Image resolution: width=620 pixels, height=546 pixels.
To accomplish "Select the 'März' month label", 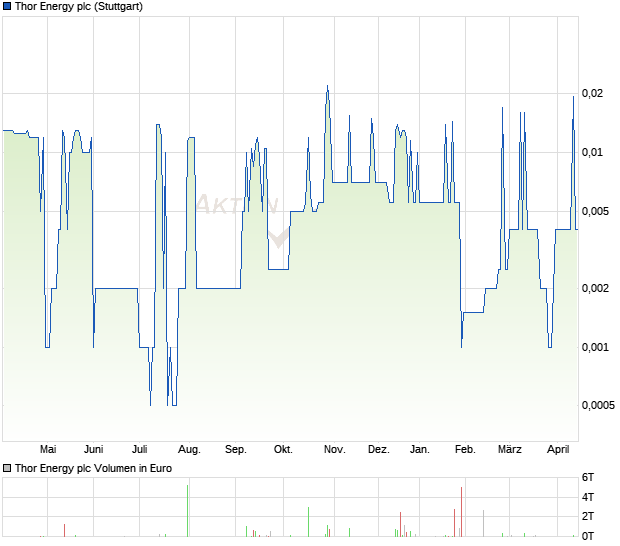I will (x=510, y=450).
